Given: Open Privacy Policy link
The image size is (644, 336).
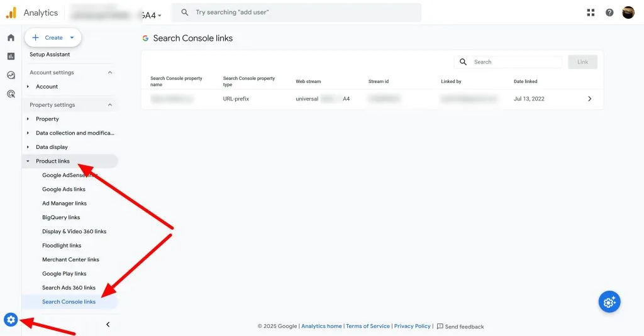Looking at the screenshot, I should point(413,326).
